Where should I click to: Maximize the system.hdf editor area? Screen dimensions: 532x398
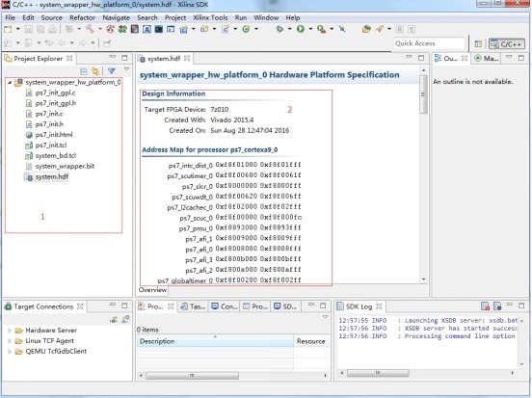point(421,58)
